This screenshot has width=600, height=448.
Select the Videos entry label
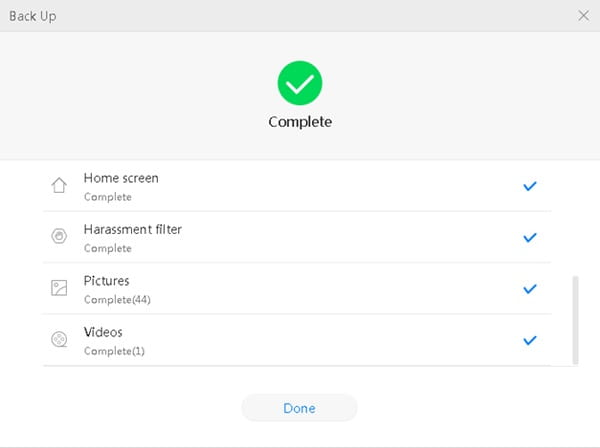point(103,332)
